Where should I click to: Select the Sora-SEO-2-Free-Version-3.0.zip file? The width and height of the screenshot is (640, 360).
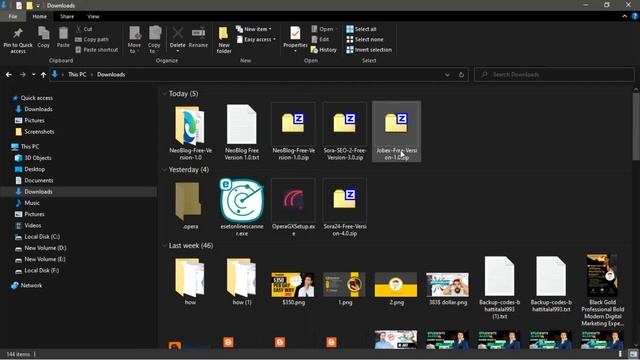coord(344,132)
